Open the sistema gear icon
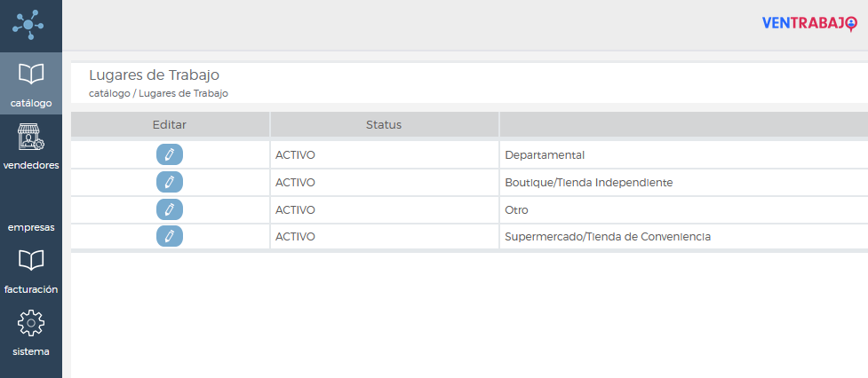This screenshot has height=378, width=868. [31, 323]
